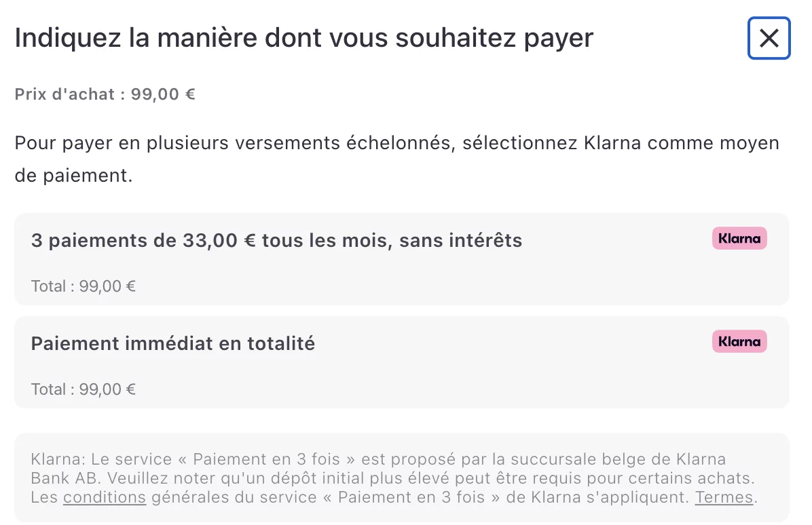Click Klarna badge on immediate payment option

pos(739,342)
